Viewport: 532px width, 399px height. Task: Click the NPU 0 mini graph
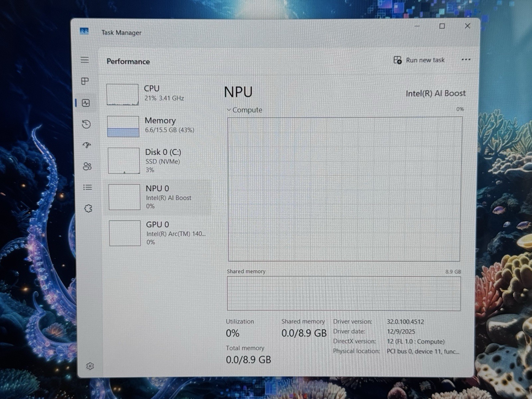pyautogui.click(x=124, y=197)
